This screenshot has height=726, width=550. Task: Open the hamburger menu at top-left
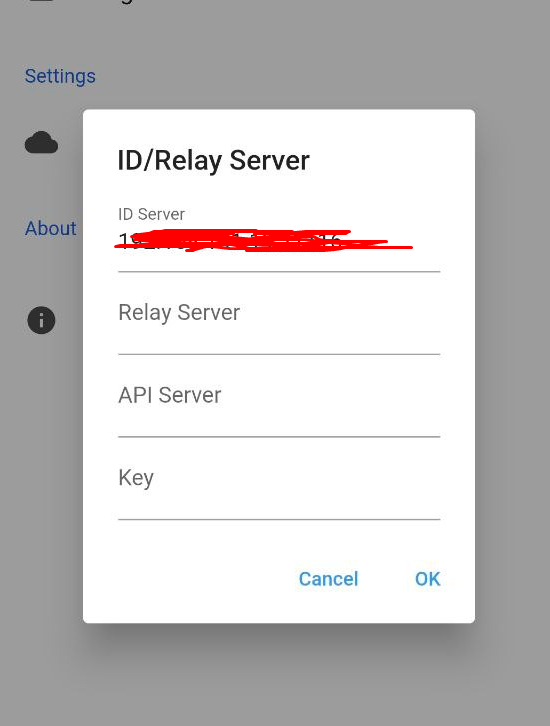(x=42, y=1)
